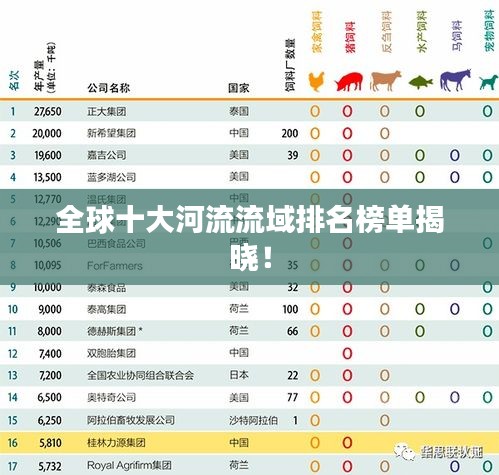Click the horse feed circle for 嘉吉公司

coord(455,155)
